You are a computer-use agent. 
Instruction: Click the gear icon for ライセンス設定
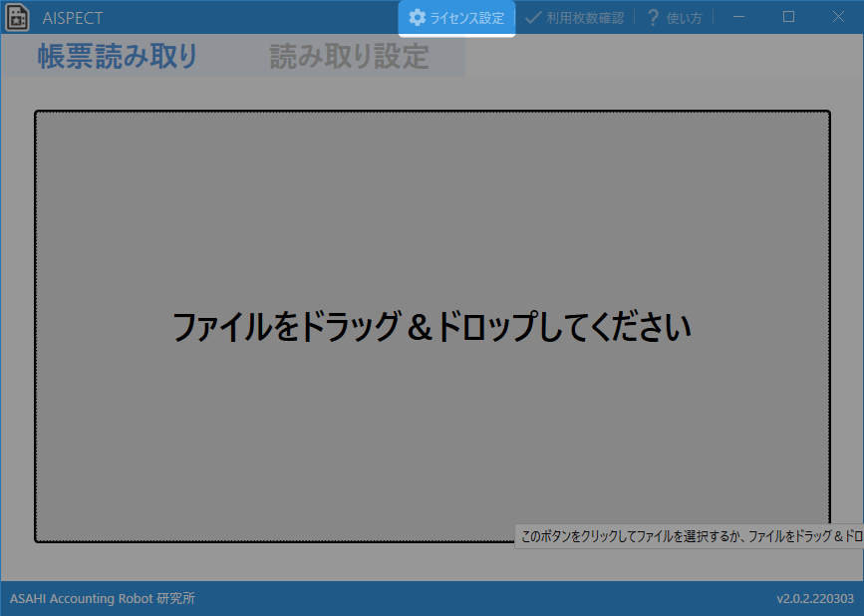click(417, 18)
